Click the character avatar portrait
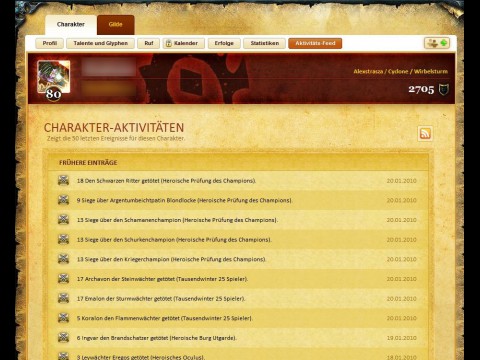 [54, 77]
